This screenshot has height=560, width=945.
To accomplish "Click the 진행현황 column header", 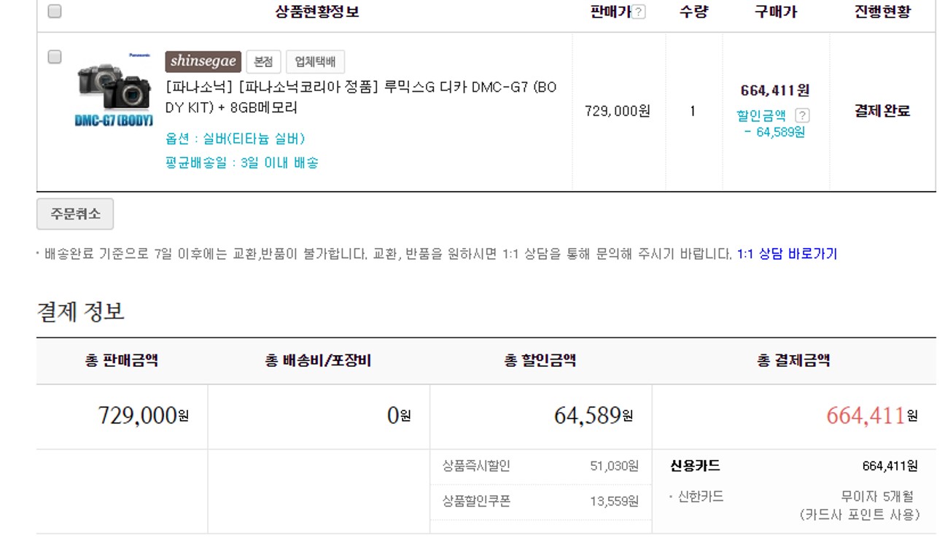I will [x=882, y=12].
